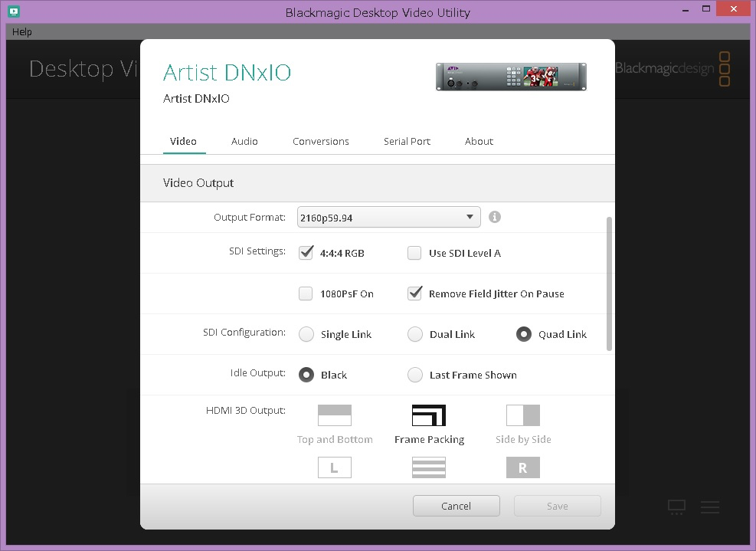Select Single Link SDI configuration
This screenshot has width=756, height=551.
[x=306, y=334]
